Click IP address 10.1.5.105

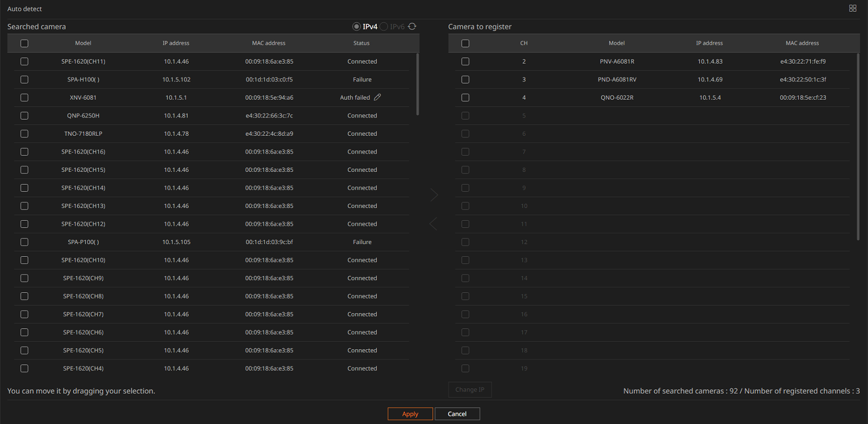click(176, 242)
